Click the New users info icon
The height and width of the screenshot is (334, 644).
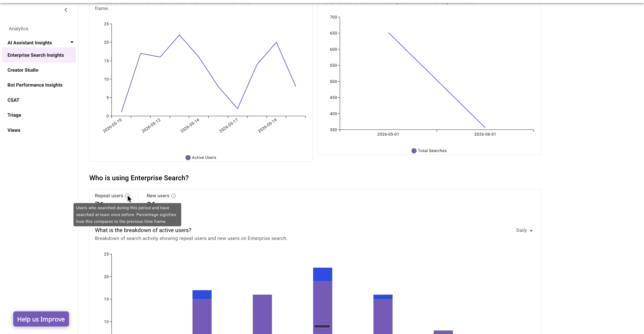coord(174,196)
